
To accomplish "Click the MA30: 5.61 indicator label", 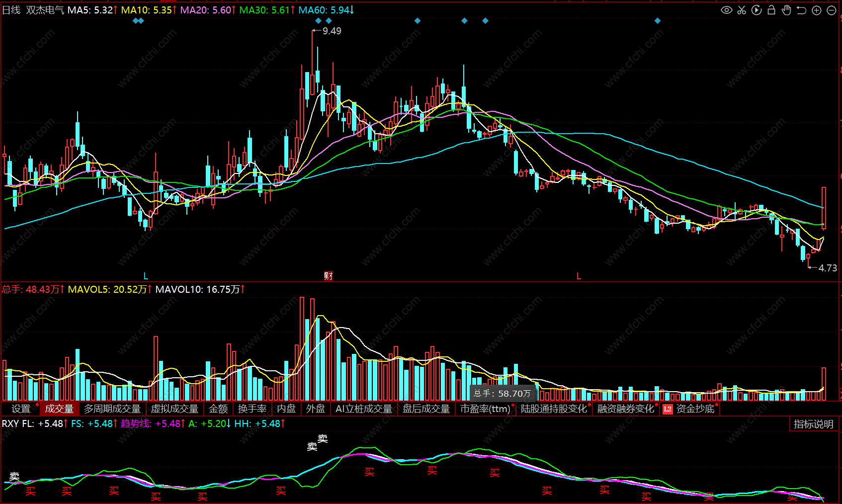I will tap(267, 10).
